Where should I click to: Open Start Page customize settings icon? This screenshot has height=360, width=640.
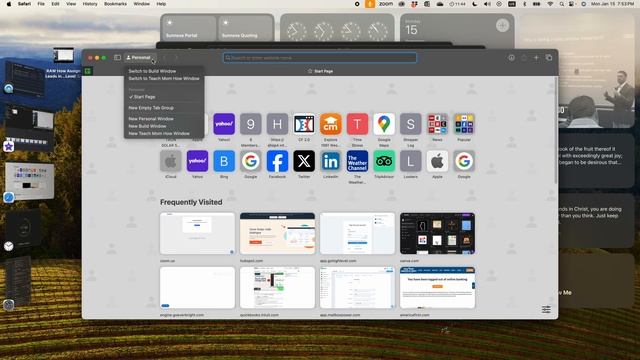[546, 309]
